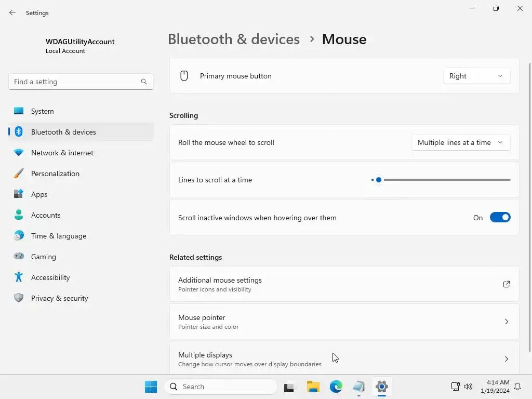Open the Apps settings category
532x399 pixels.
[81, 194]
